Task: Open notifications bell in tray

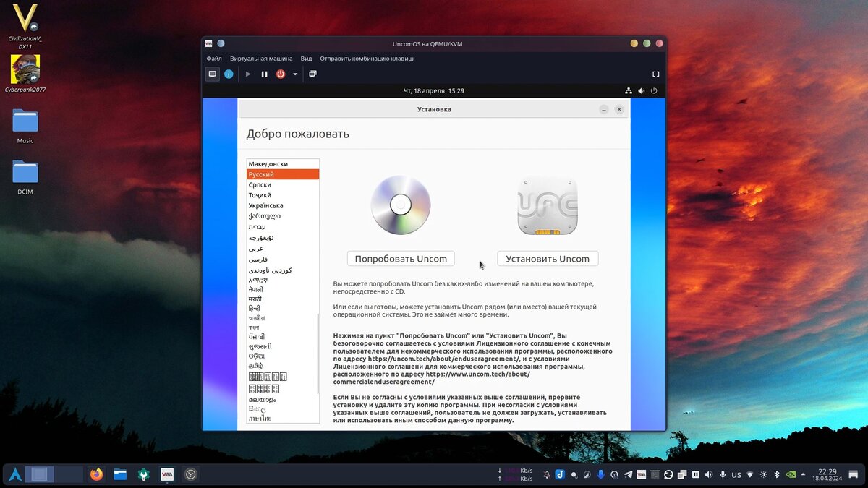Action: coord(547,475)
